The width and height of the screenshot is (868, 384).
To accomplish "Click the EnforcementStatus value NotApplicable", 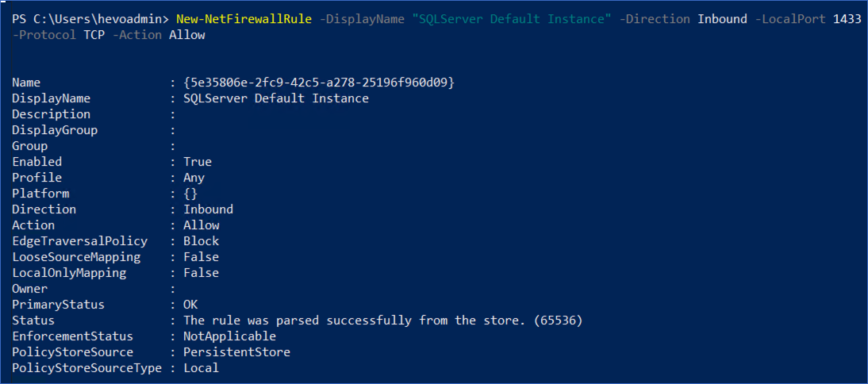I will pyautogui.click(x=229, y=336).
